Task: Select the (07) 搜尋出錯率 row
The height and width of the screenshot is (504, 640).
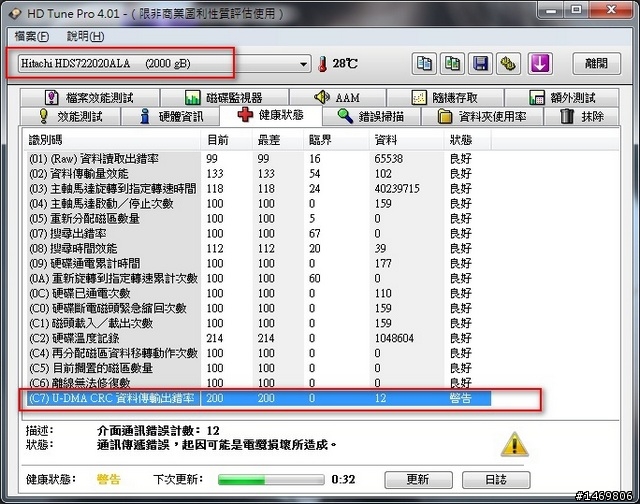Action: tap(259, 233)
